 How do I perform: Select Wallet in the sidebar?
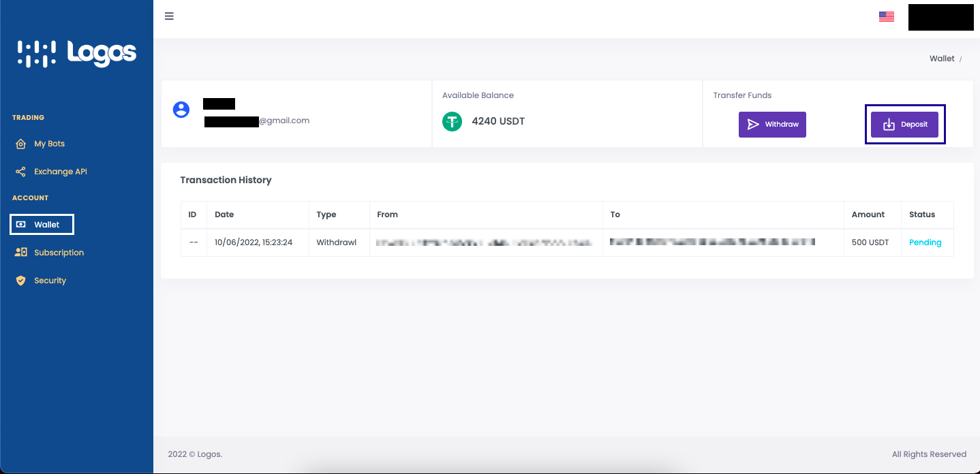(x=42, y=224)
